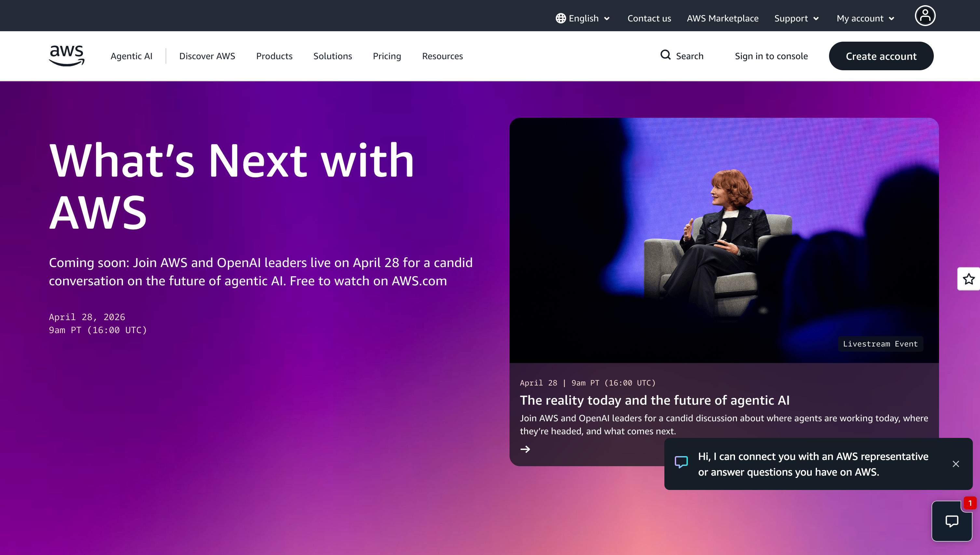Click the What's Next with AWS heading
Viewport: 980px width, 555px height.
(231, 186)
